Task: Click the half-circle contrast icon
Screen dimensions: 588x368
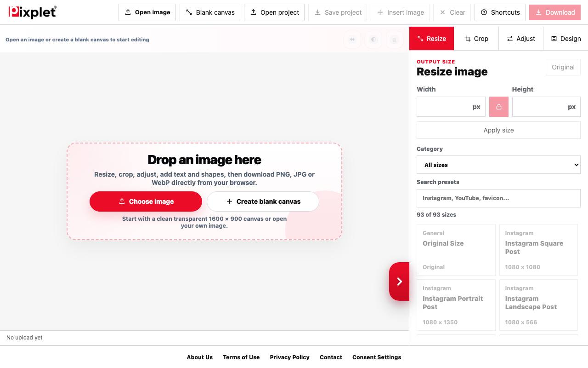Action: 373,40
